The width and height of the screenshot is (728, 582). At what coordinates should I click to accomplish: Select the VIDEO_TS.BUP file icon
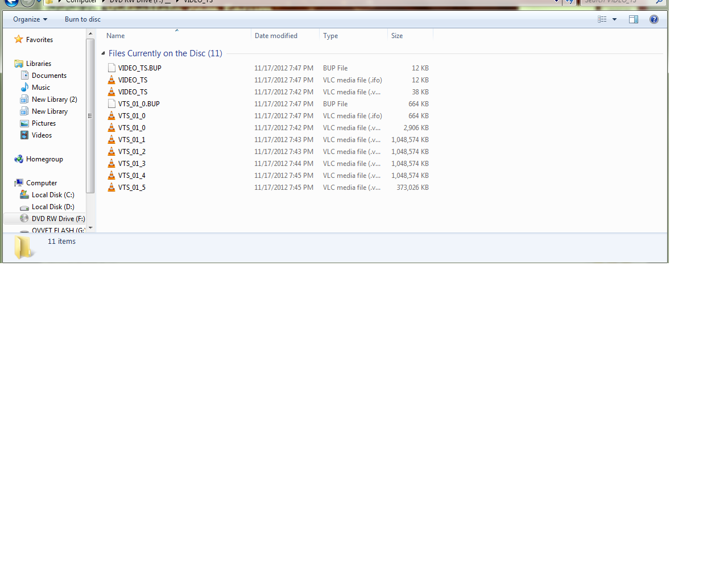point(111,68)
